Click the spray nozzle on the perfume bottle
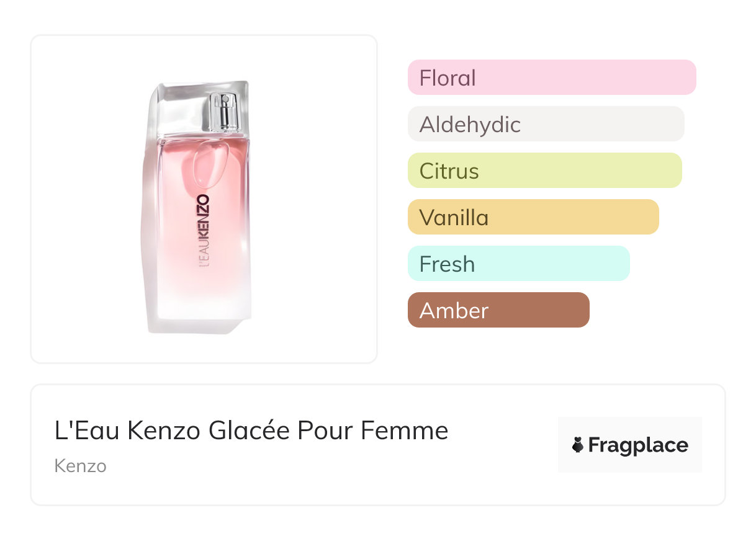Image resolution: width=756 pixels, height=536 pixels. click(x=224, y=110)
